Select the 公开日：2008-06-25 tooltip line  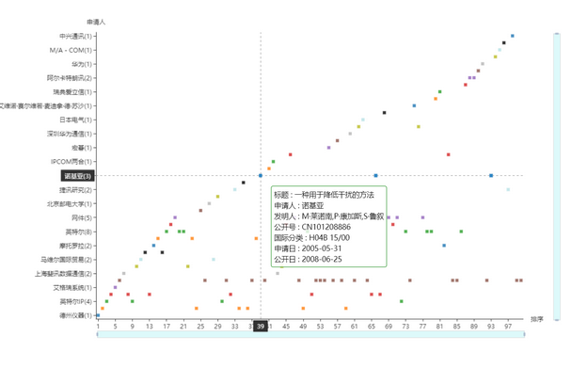308,259
